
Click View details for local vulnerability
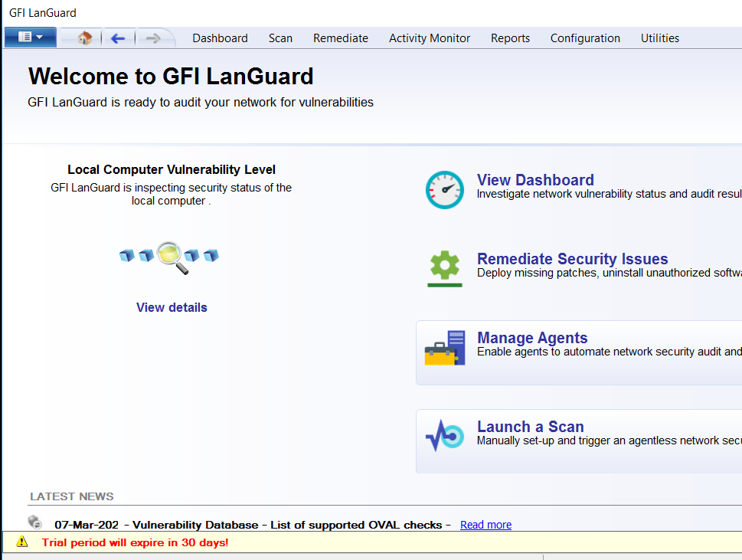click(172, 308)
